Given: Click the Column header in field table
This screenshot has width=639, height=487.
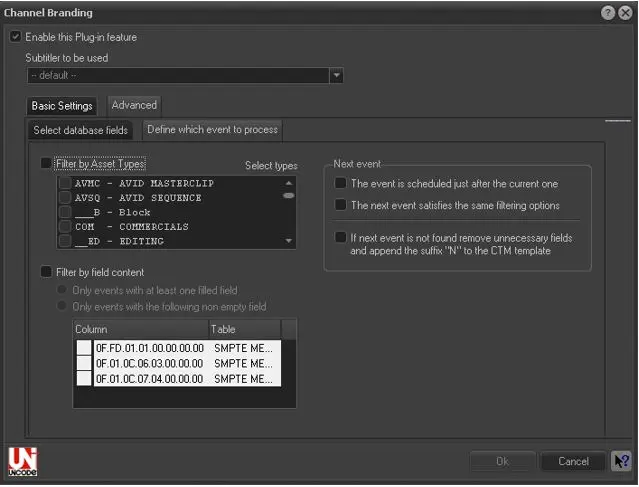Looking at the screenshot, I should point(140,329).
